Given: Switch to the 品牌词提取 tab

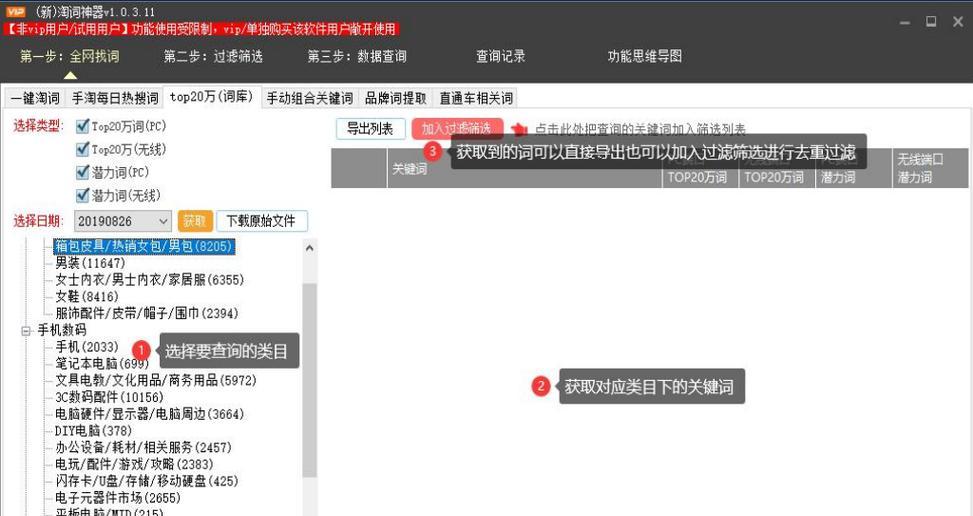Looking at the screenshot, I should click(395, 98).
